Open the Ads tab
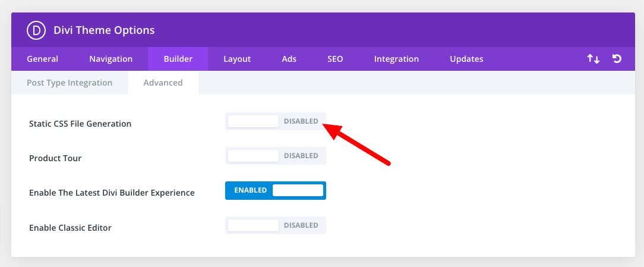Screen dimensions: 644x267 [289, 59]
